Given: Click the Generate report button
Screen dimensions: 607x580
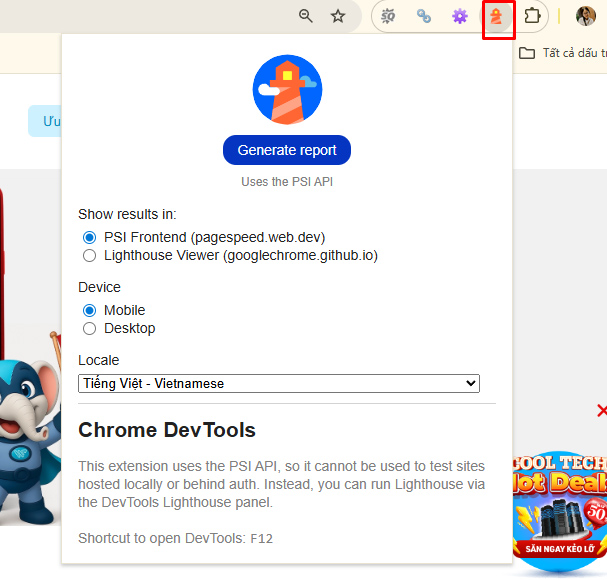Looking at the screenshot, I should pos(287,150).
